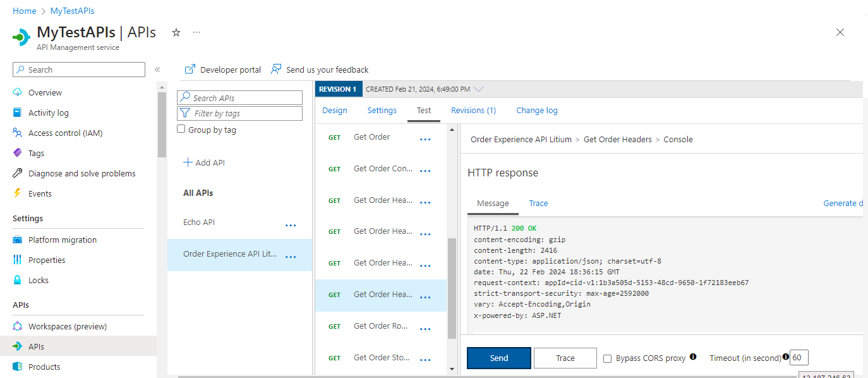Click the Developer portal external-link icon
Image resolution: width=868 pixels, height=378 pixels.
click(x=190, y=70)
